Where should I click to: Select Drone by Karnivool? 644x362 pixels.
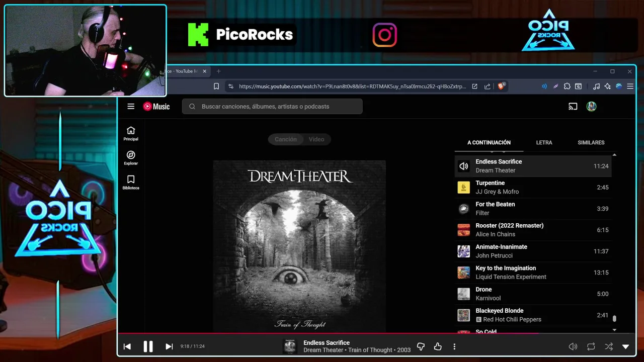click(x=533, y=294)
